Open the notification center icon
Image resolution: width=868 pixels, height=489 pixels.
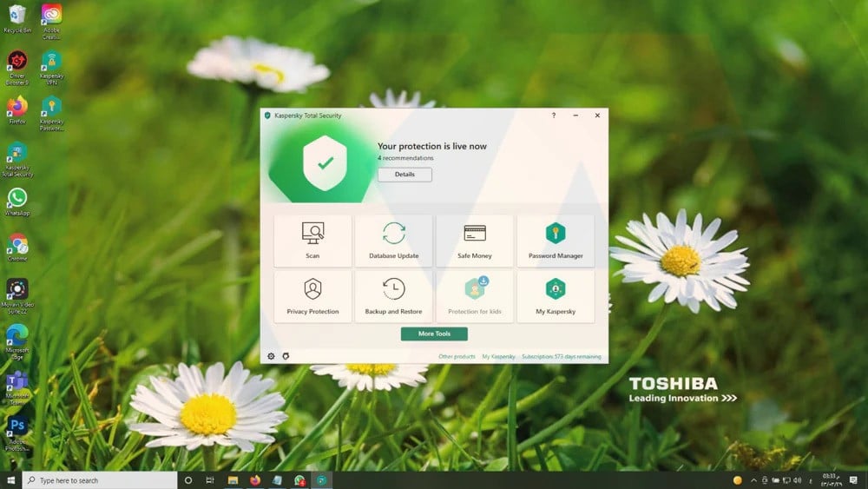853,480
